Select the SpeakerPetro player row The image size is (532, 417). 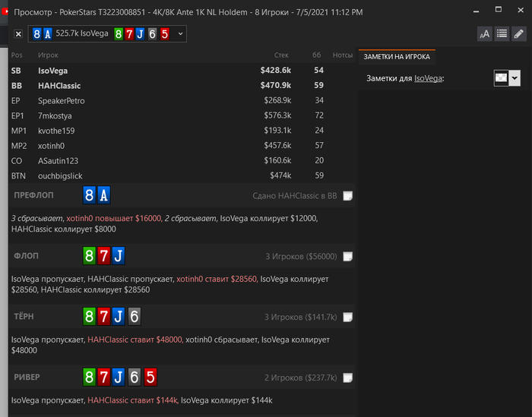tap(182, 101)
